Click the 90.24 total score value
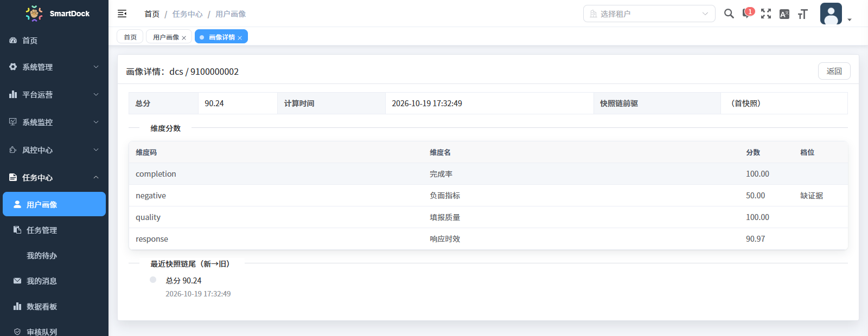Screen dimensions: 868x336 tap(214, 104)
